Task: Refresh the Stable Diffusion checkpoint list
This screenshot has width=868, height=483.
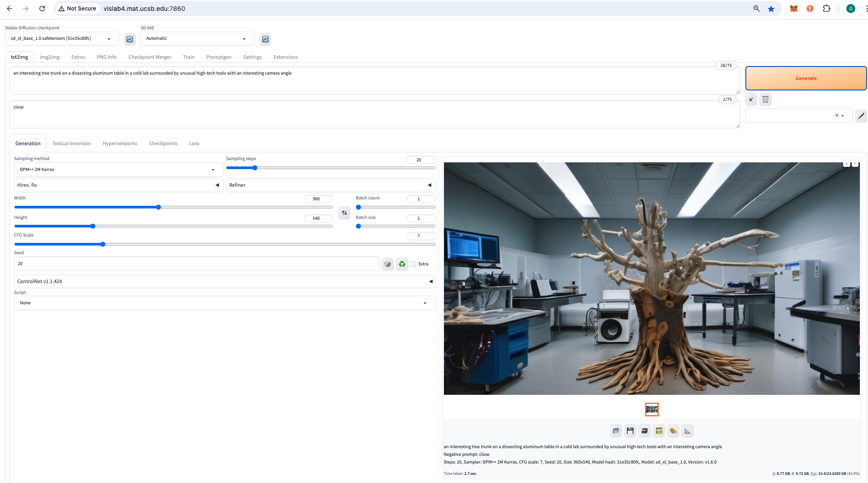Action: click(130, 39)
